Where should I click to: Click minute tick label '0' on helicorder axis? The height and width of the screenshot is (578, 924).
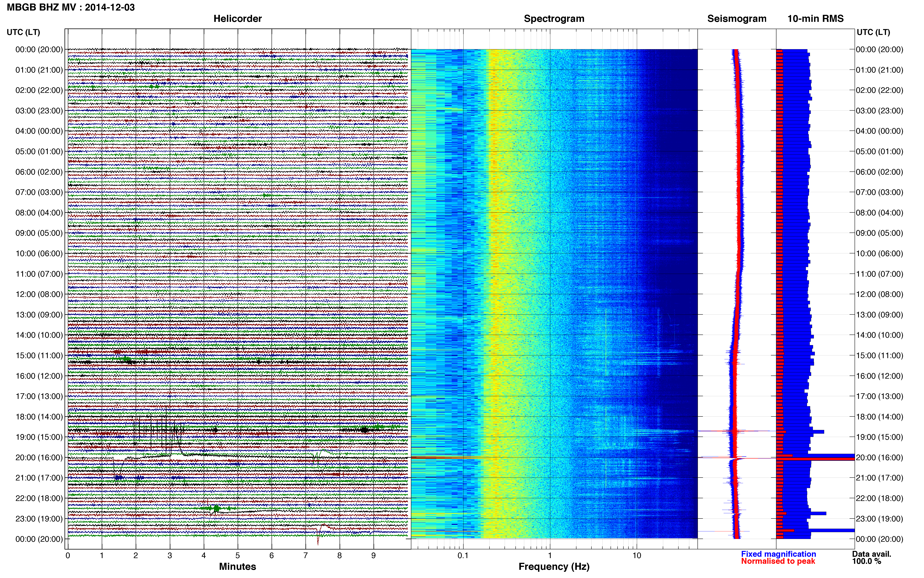[68, 555]
